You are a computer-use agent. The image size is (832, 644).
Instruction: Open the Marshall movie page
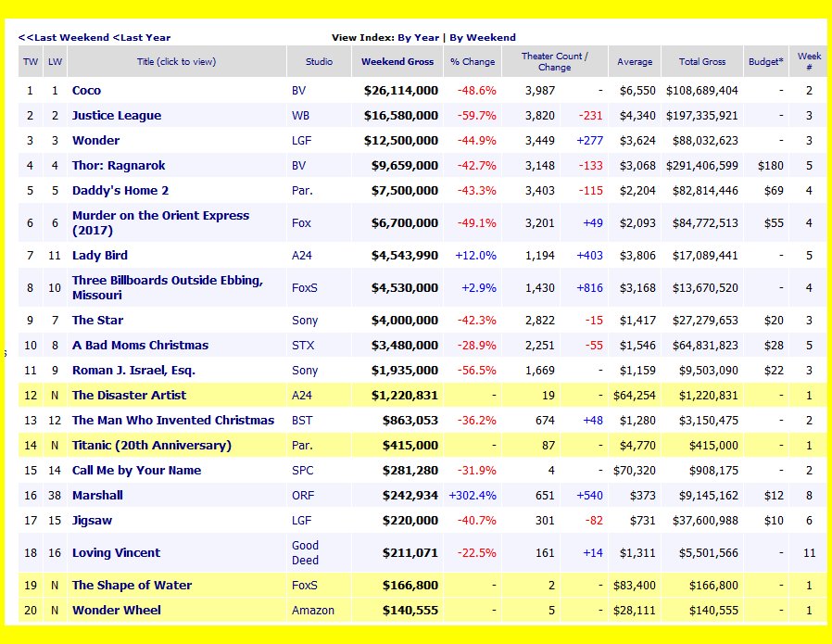pyautogui.click(x=97, y=496)
